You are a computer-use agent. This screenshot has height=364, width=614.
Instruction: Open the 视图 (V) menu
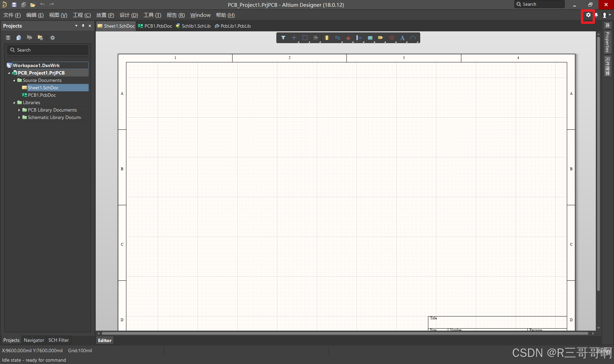[x=58, y=15]
